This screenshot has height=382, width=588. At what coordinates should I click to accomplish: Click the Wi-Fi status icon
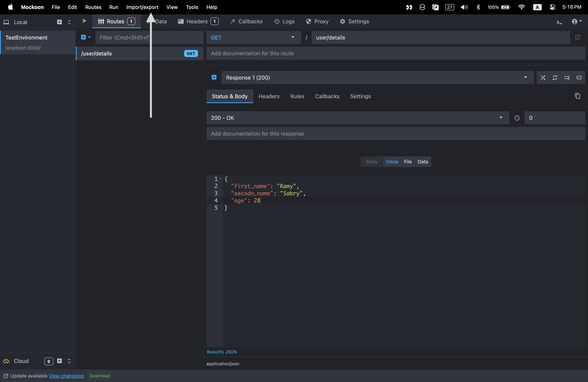pos(521,7)
